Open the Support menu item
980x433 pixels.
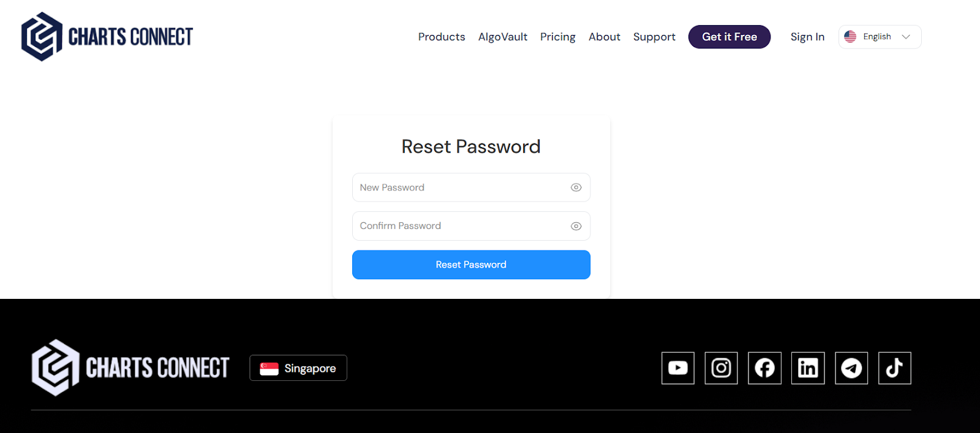[x=654, y=37]
